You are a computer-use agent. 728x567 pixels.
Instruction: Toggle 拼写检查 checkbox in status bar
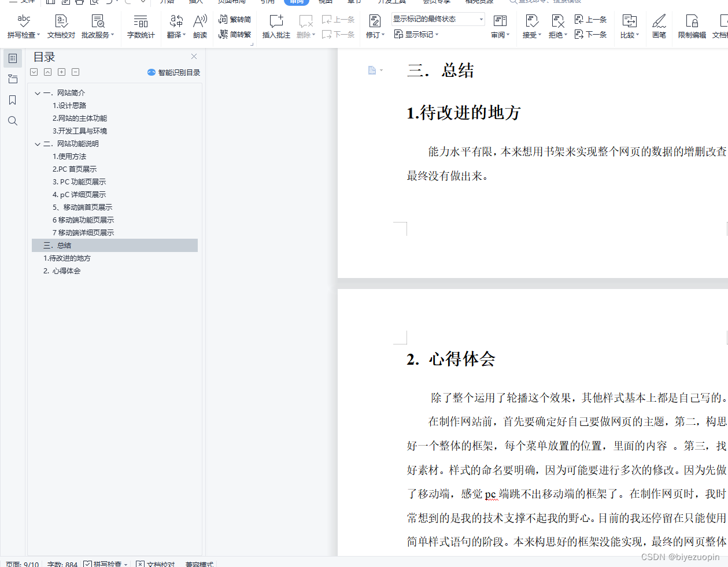point(87,564)
